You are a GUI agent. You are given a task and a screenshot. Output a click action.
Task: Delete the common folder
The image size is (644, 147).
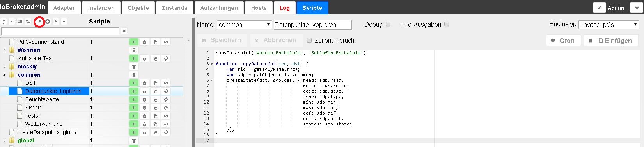[x=134, y=75]
